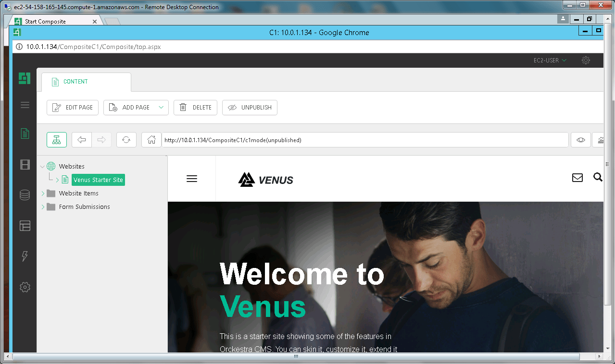Open the System gear icon in sidebar
The height and width of the screenshot is (364, 615).
click(x=25, y=287)
